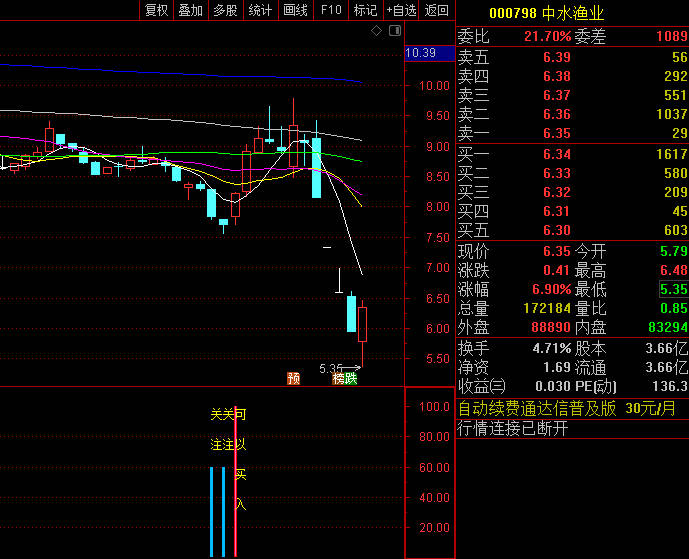
Task: Click the 5.35 low price annotation on chart
Action: tap(330, 368)
